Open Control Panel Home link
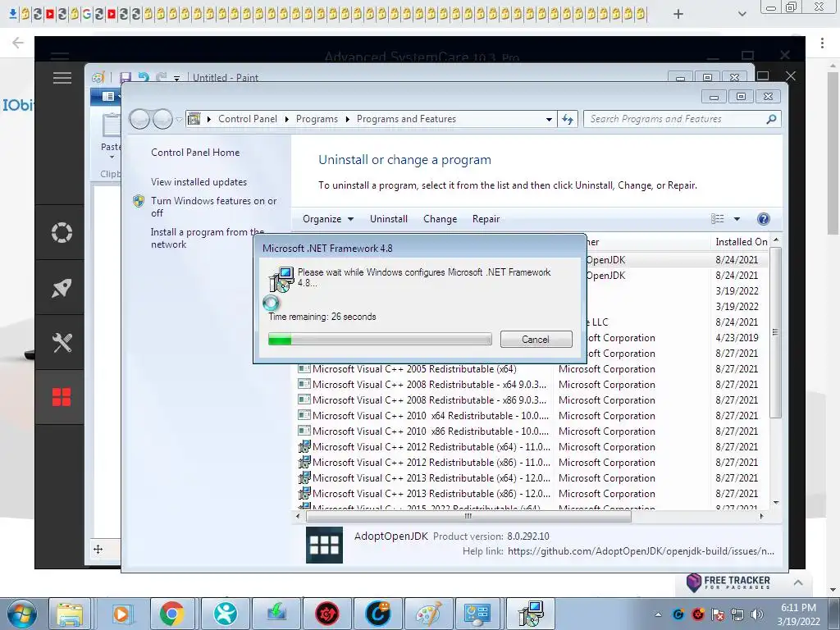This screenshot has height=630, width=840. click(x=195, y=152)
